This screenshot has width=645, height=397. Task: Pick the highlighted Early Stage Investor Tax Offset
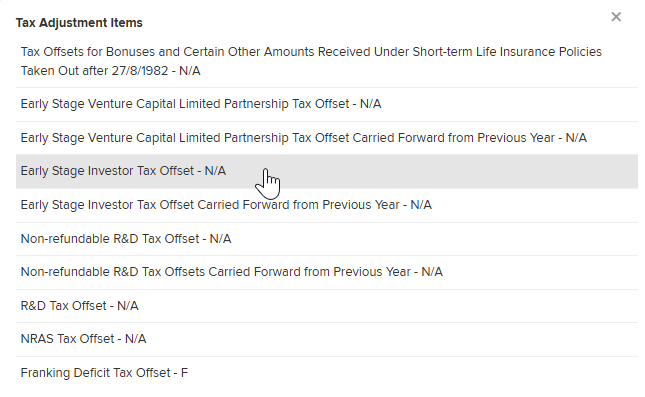[327, 171]
